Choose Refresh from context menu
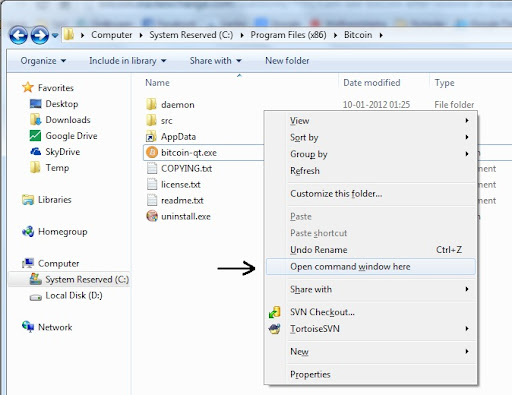 click(371, 170)
